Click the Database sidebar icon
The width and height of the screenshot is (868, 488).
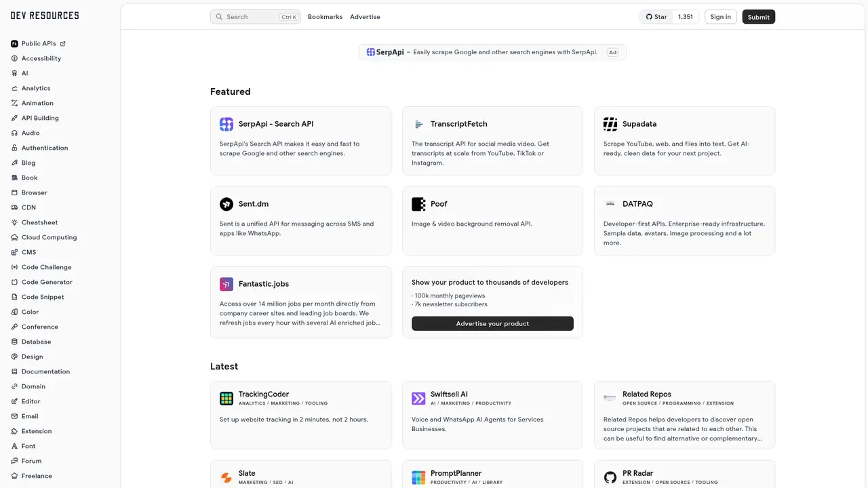tap(15, 342)
